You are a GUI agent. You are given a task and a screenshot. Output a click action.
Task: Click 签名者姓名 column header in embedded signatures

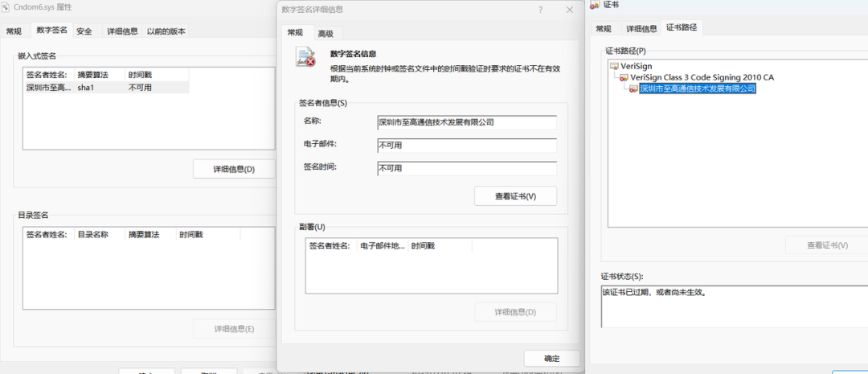48,75
